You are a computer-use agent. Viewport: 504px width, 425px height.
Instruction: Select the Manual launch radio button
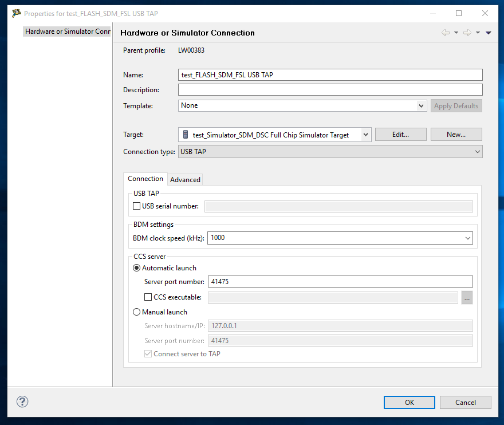click(137, 312)
